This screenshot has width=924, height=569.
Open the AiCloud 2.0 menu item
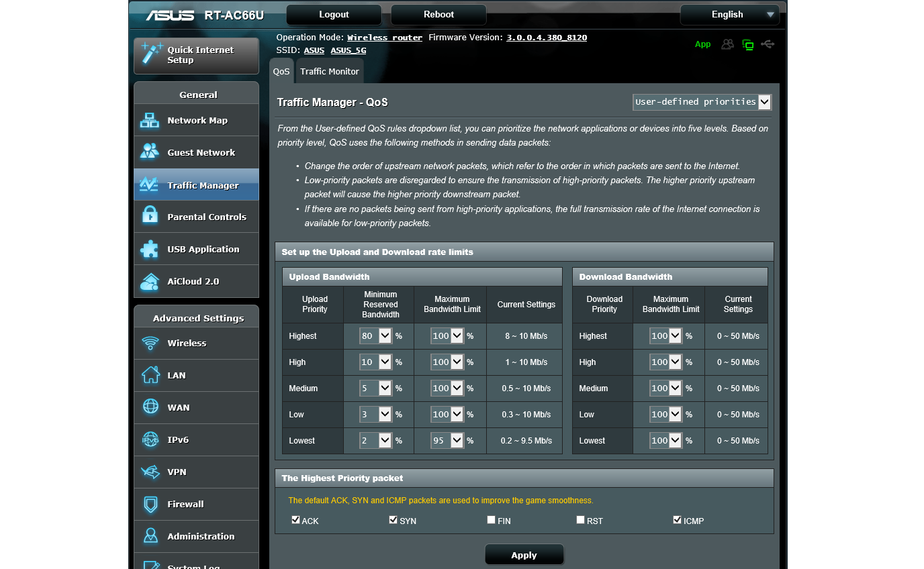[x=196, y=281]
